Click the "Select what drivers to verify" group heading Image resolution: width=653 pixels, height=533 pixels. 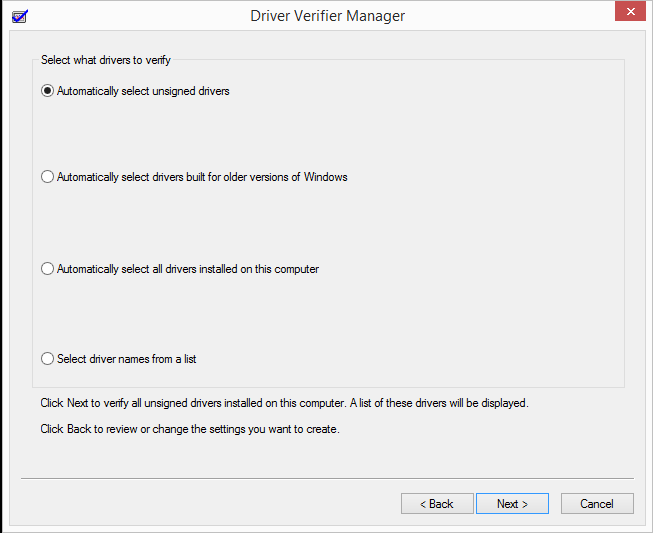106,60
